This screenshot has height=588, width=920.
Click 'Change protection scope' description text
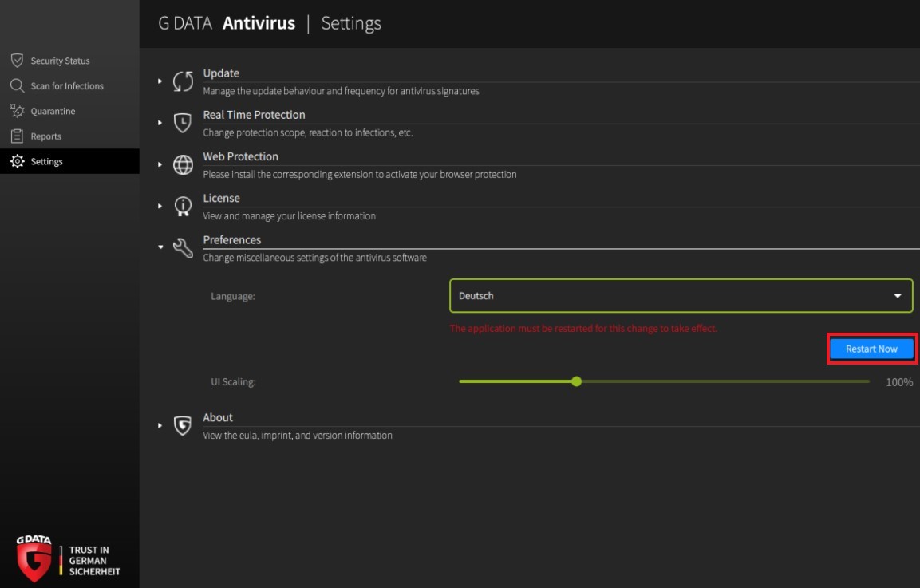307,132
